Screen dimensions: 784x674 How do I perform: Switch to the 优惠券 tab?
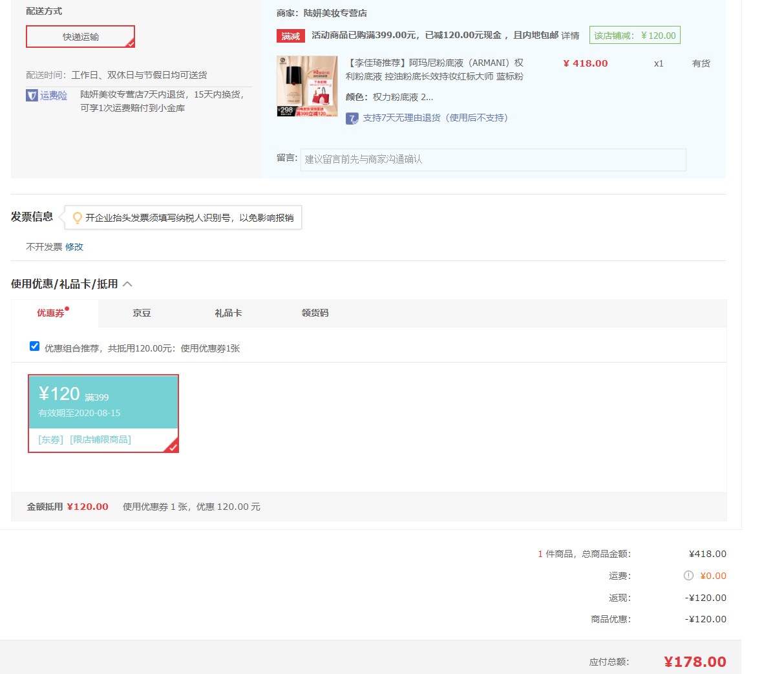tap(54, 313)
